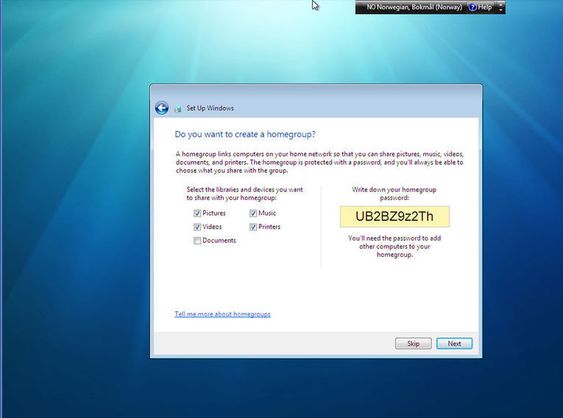Click the Write down your homegroup password label
This screenshot has width=563, height=418.
tap(394, 194)
